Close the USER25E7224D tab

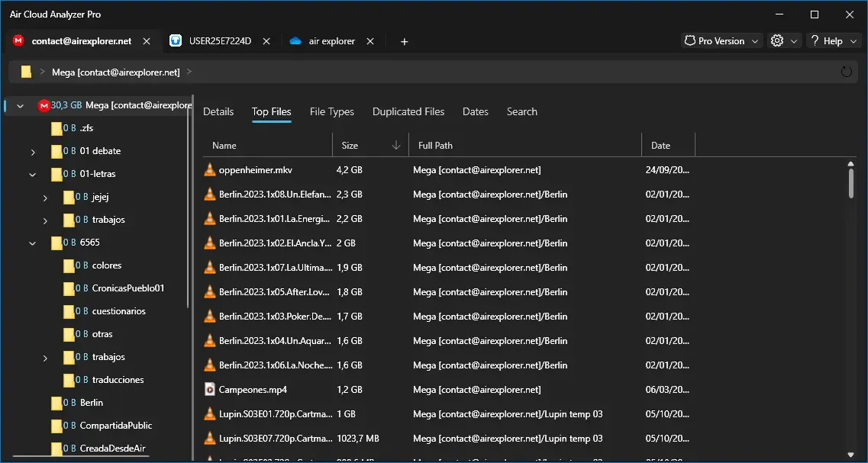[266, 41]
